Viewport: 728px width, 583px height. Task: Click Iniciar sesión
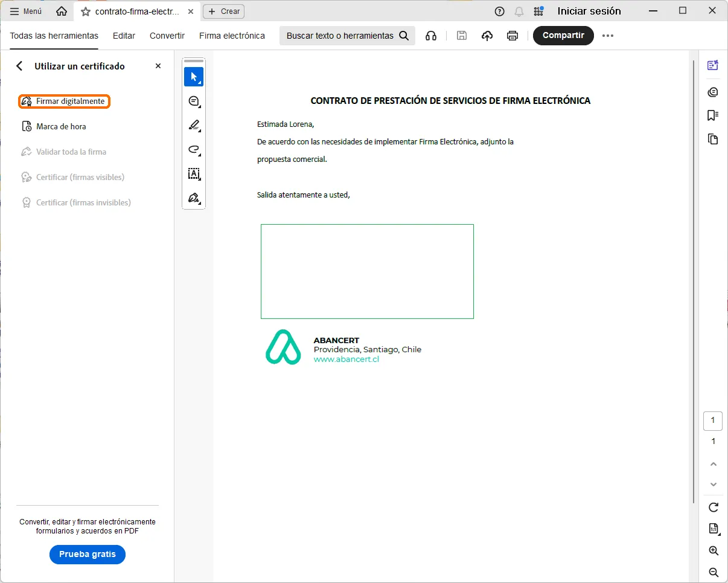coord(589,11)
